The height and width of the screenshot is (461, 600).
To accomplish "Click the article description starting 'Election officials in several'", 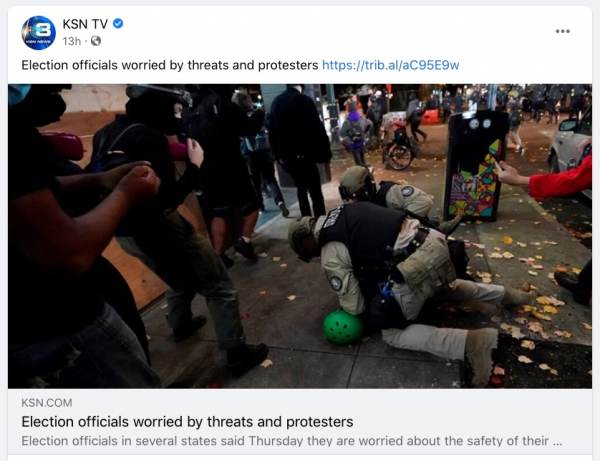I will pyautogui.click(x=292, y=441).
